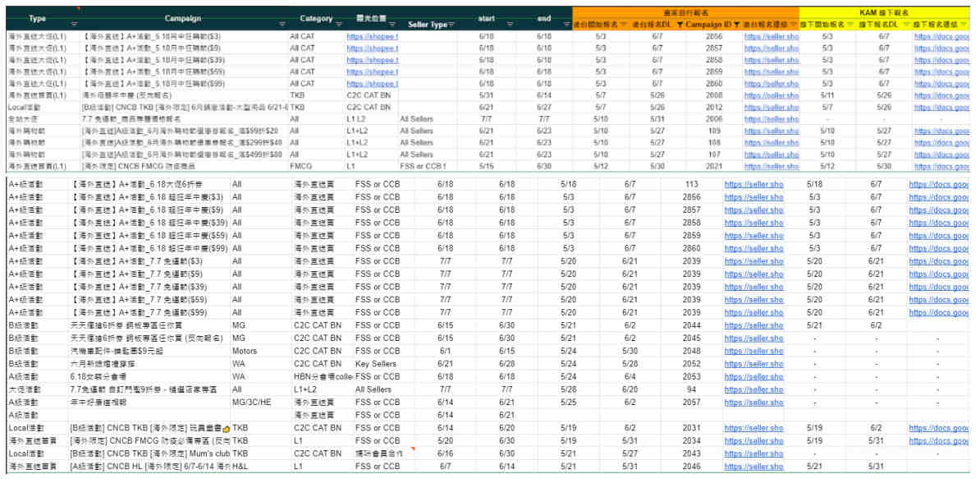
Task: Open the seller.sho link in the Campaign ID 107 row
Action: (x=772, y=155)
